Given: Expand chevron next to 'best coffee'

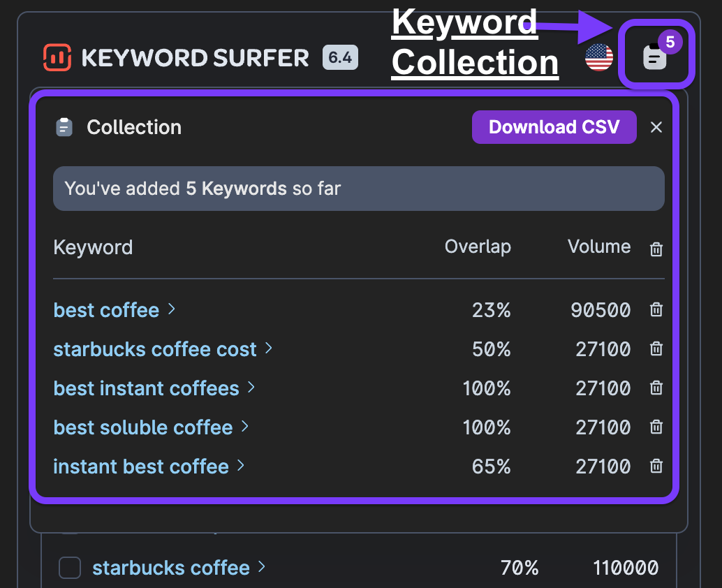Looking at the screenshot, I should click(172, 309).
